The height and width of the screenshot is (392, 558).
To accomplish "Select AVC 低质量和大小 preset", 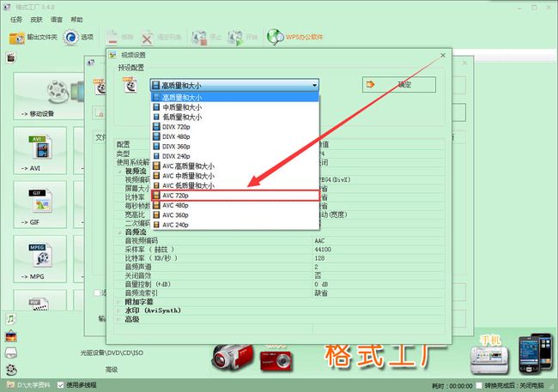I will click(x=235, y=185).
